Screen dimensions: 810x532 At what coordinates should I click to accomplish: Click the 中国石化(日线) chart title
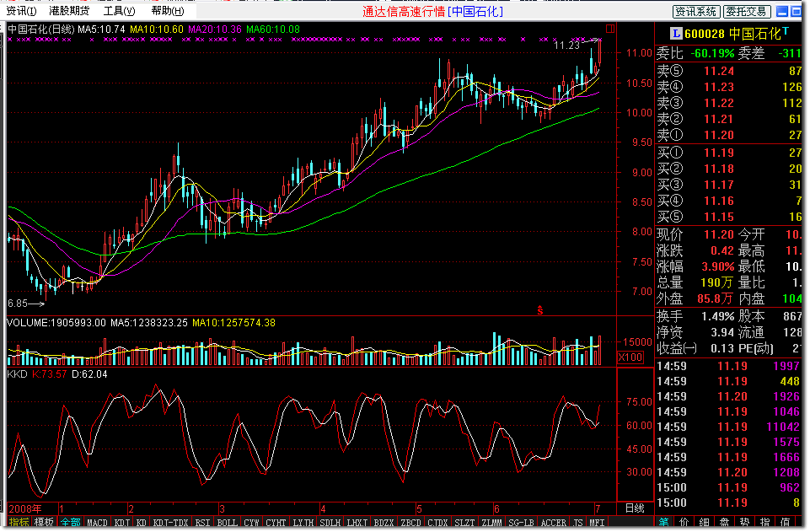(41, 30)
